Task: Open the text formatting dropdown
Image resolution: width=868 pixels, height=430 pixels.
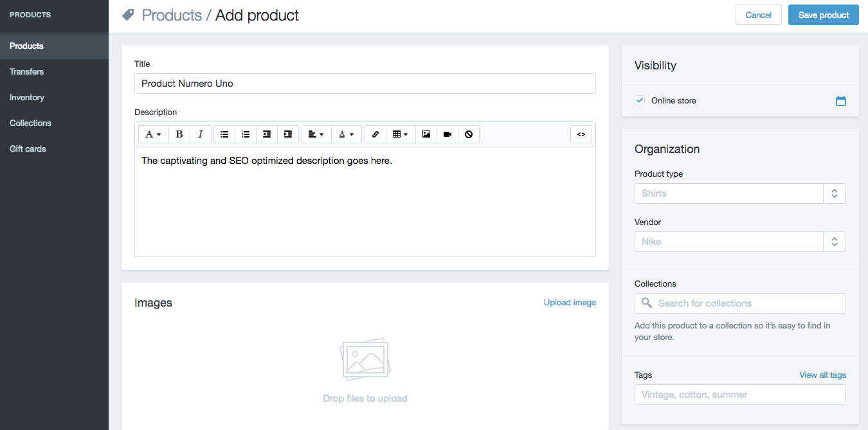Action: point(154,134)
